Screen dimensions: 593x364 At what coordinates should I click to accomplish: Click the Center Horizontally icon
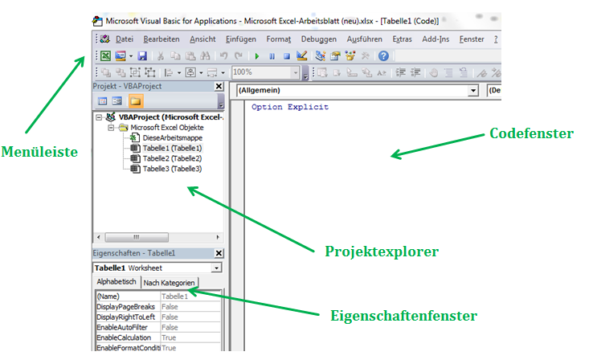pyautogui.click(x=190, y=72)
